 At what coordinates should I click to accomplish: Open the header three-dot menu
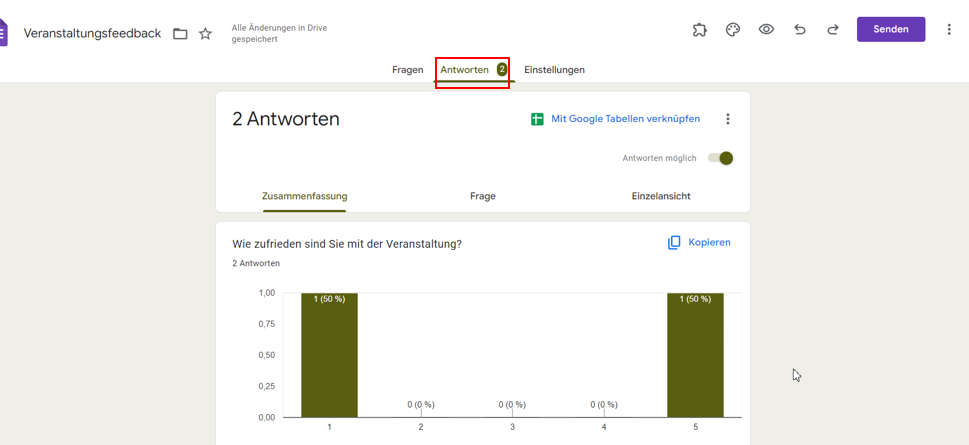(949, 30)
